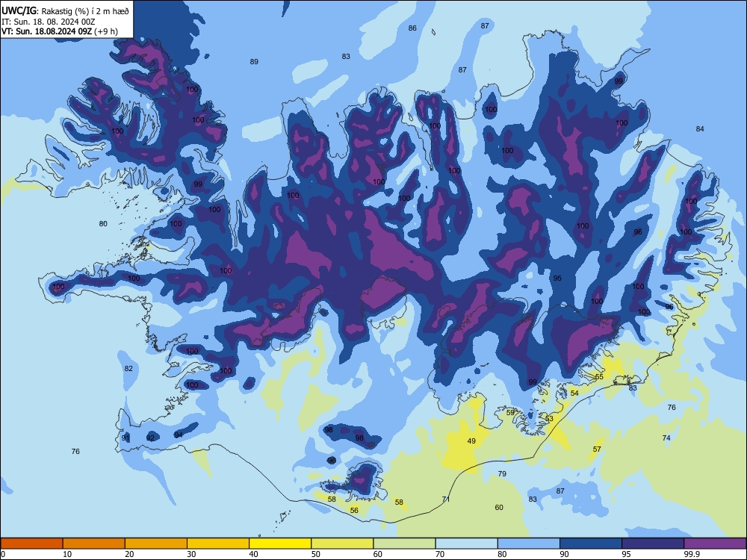Click the 10–20% orange legend swatch
Viewport: 747px width, 560px height.
coord(94,544)
